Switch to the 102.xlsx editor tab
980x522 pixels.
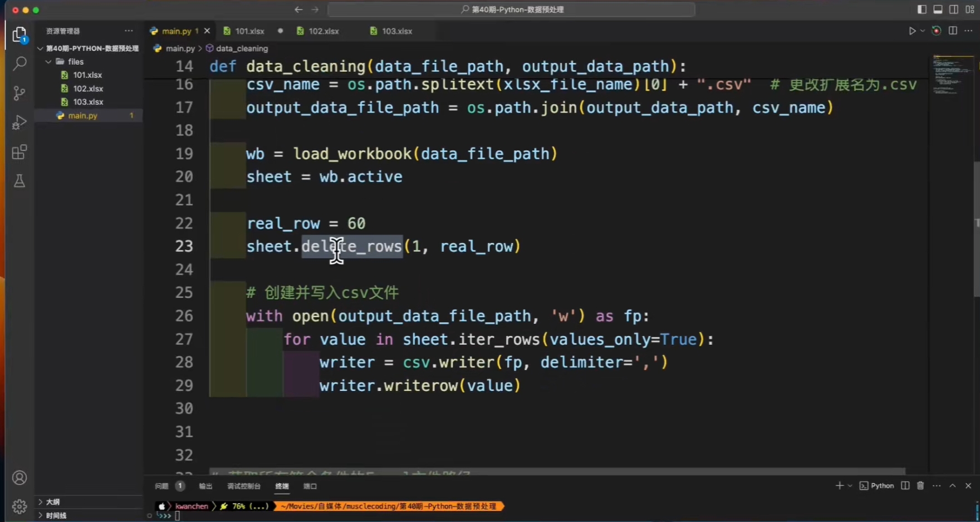coord(324,31)
